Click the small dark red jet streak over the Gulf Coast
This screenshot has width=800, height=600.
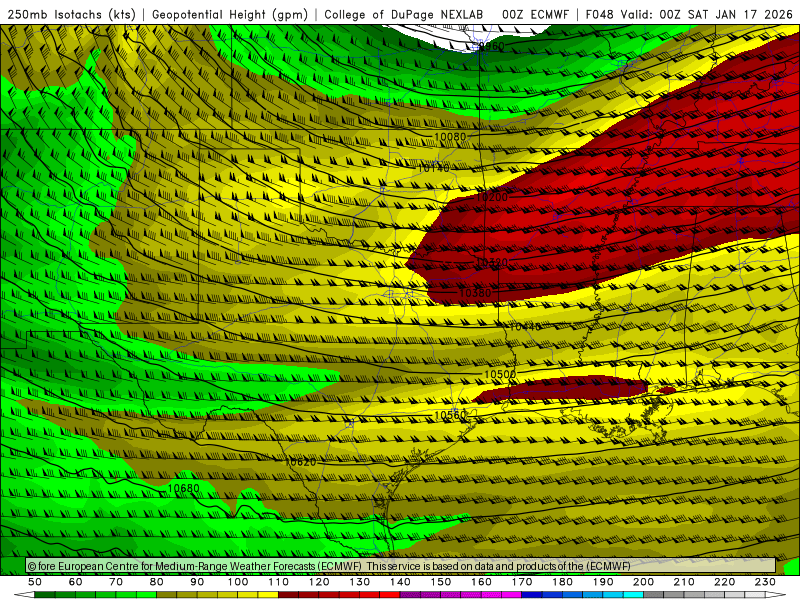click(x=561, y=389)
